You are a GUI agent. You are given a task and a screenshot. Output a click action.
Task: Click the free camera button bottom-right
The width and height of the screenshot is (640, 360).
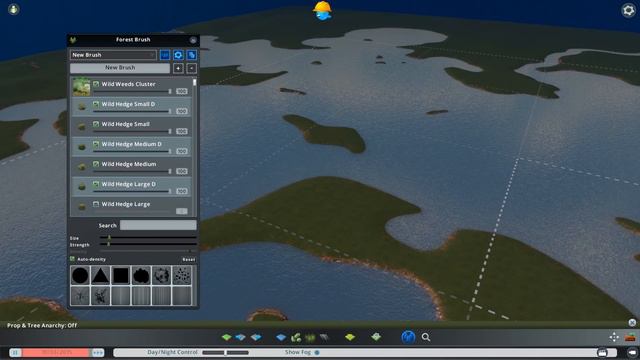pyautogui.click(x=631, y=352)
